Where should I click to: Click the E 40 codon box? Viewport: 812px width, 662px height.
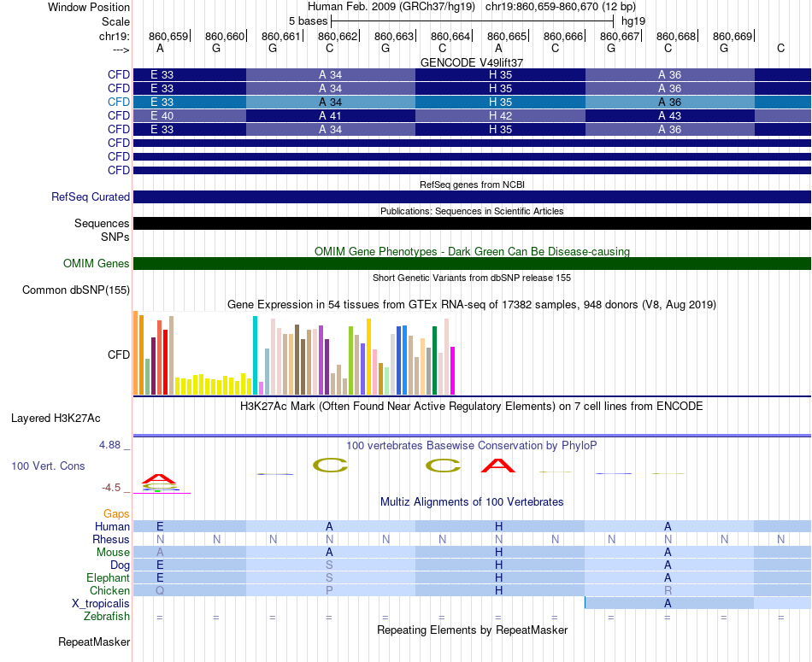(190, 115)
